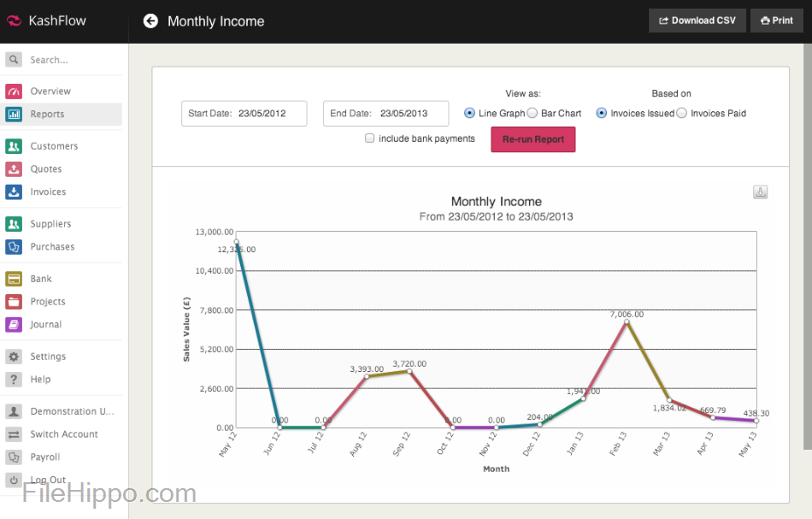Click the Re-run Report button
The width and height of the screenshot is (812, 519).
(533, 139)
